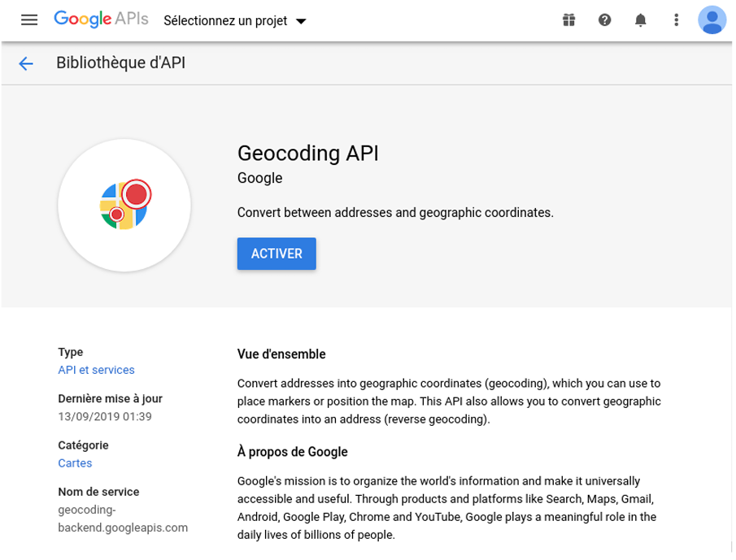
Task: Click the Google APIs logo
Action: click(x=101, y=20)
